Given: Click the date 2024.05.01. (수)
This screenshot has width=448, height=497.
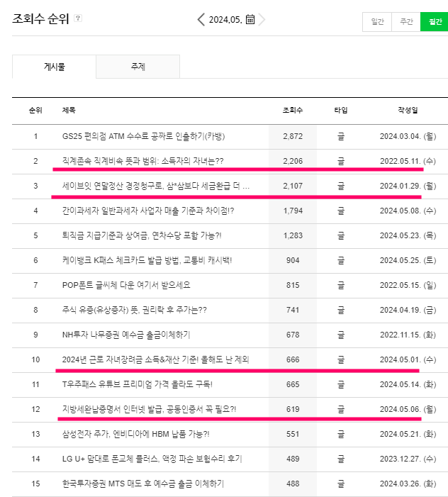Looking at the screenshot, I should click(408, 359).
